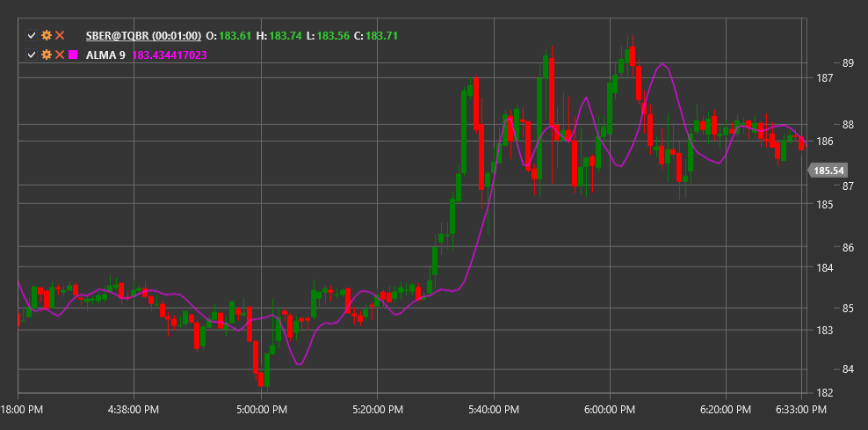Remove ALMA 9 indicator with its X icon
The width and height of the screenshot is (868, 430).
pos(60,55)
